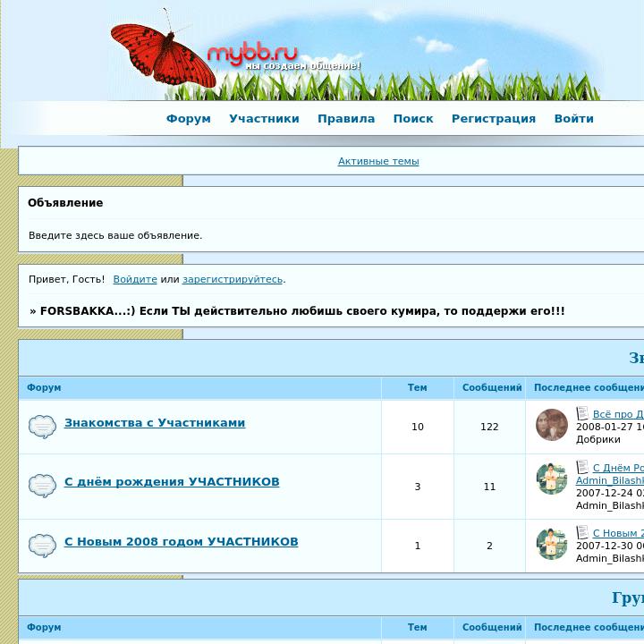Click Войти in the navigation bar
The image size is (644, 644).
coord(573,119)
